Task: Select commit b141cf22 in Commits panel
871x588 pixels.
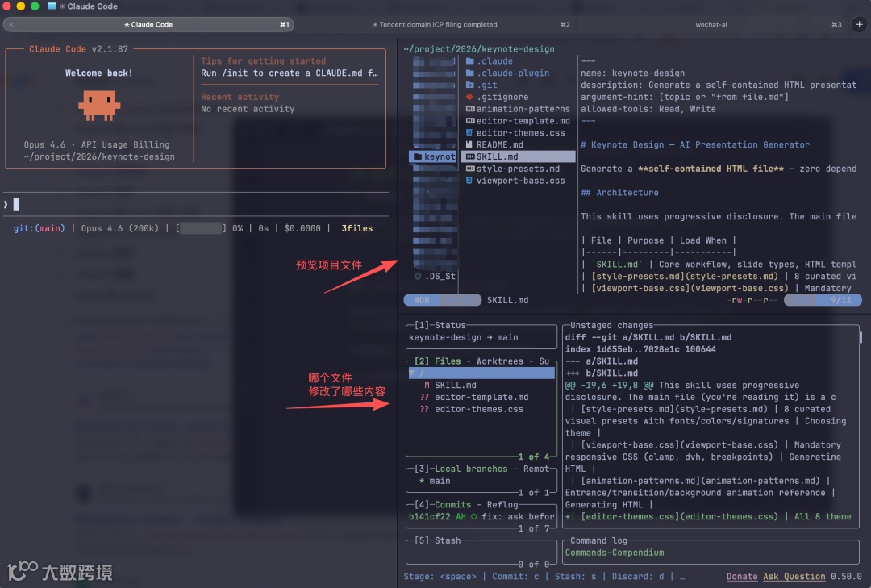Action: point(481,516)
